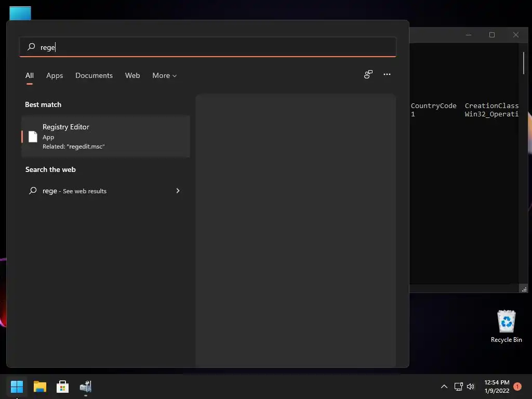Click 'CountryCode' text in the terminal
The height and width of the screenshot is (399, 532).
click(x=433, y=105)
